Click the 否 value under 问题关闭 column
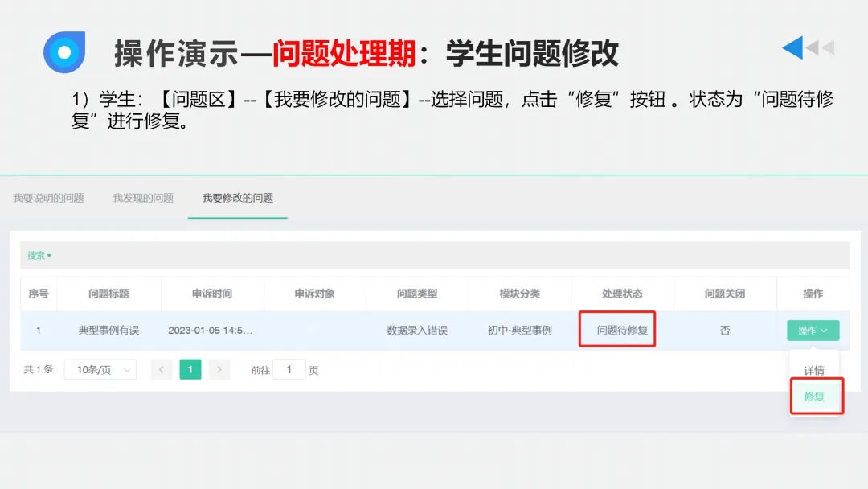This screenshot has width=868, height=489. 724,331
